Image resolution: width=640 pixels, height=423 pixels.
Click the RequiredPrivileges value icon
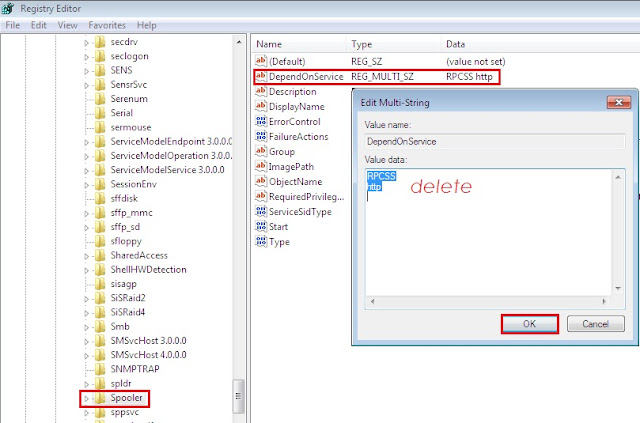click(x=261, y=196)
